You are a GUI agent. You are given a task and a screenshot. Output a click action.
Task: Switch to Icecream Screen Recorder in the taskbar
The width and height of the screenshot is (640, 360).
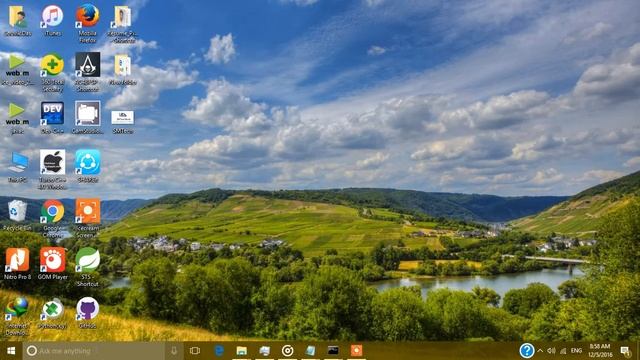356,351
